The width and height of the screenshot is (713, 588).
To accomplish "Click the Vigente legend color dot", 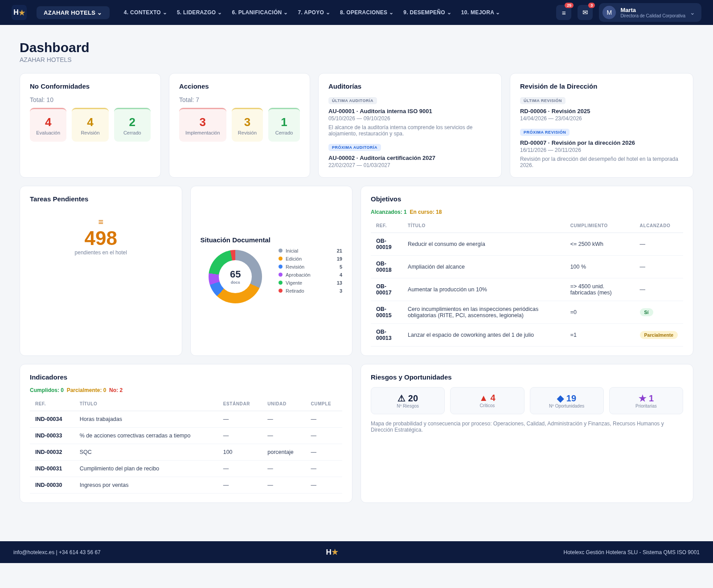I will point(280,283).
